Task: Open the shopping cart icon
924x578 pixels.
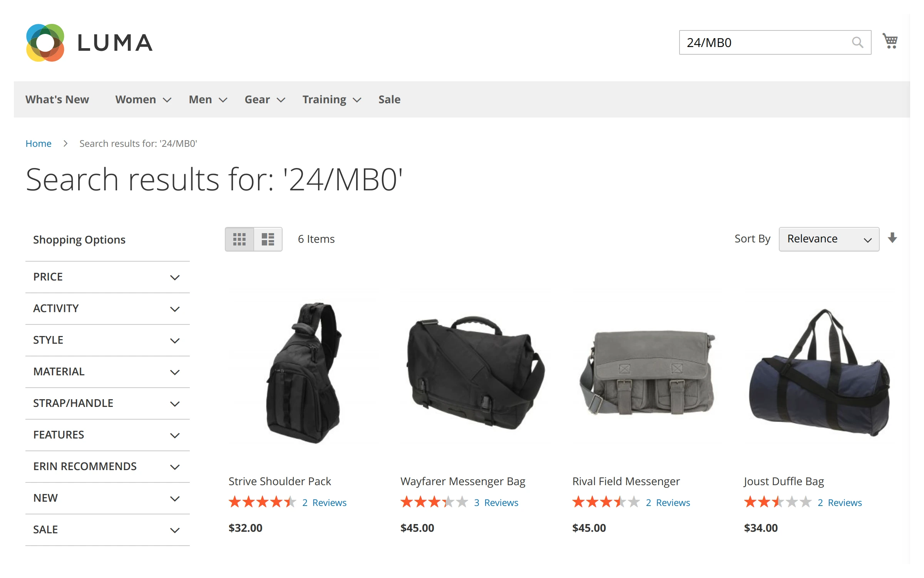Action: click(891, 40)
